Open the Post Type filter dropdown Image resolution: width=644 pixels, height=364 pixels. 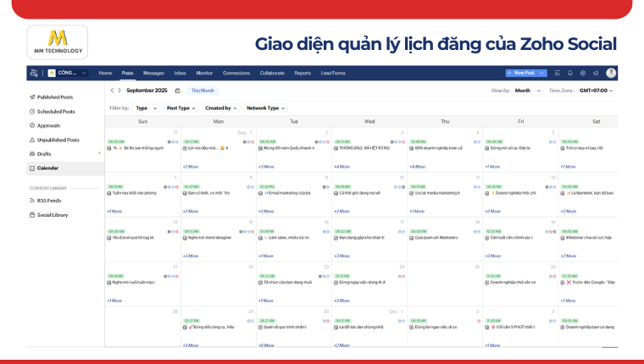(x=180, y=108)
